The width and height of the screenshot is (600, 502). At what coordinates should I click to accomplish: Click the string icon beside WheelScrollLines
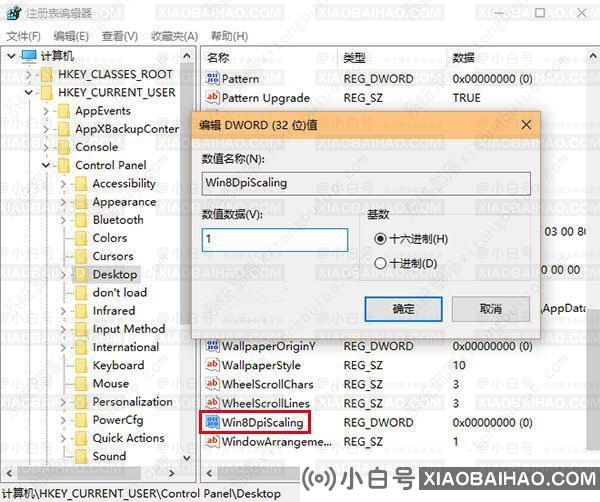click(x=212, y=403)
